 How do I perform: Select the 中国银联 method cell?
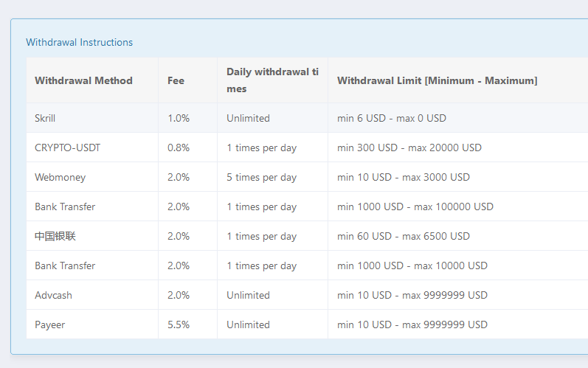[92, 236]
